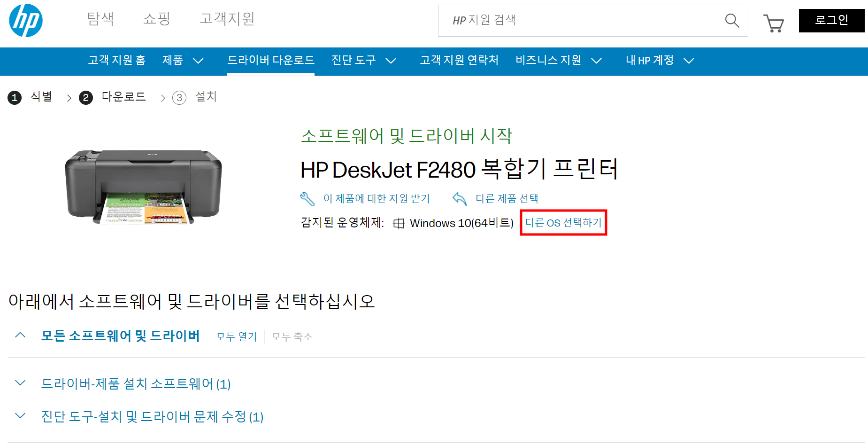Click 다른 OS 선택하기 link
The image size is (868, 445).
coord(563,223)
